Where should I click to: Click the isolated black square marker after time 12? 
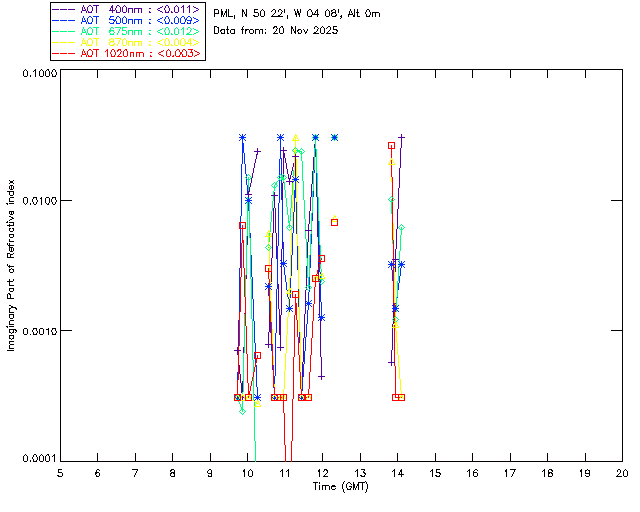click(334, 222)
